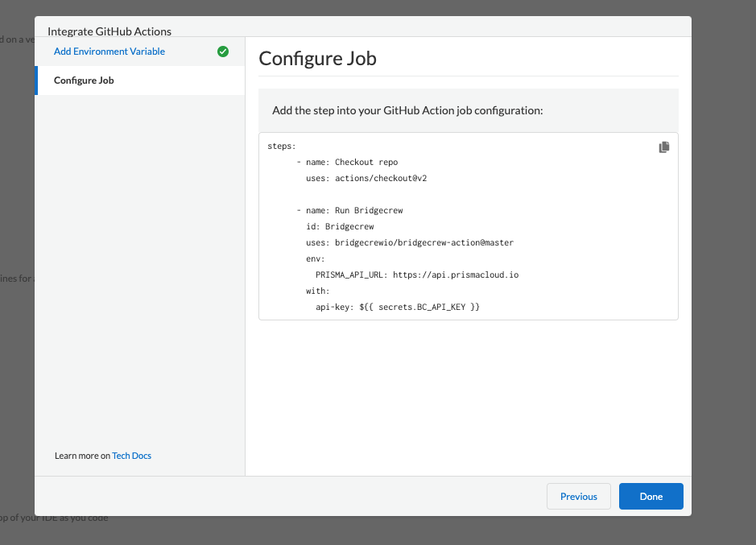The image size is (756, 545).
Task: Select the Configure Job step in sidebar
Action: 84,81
